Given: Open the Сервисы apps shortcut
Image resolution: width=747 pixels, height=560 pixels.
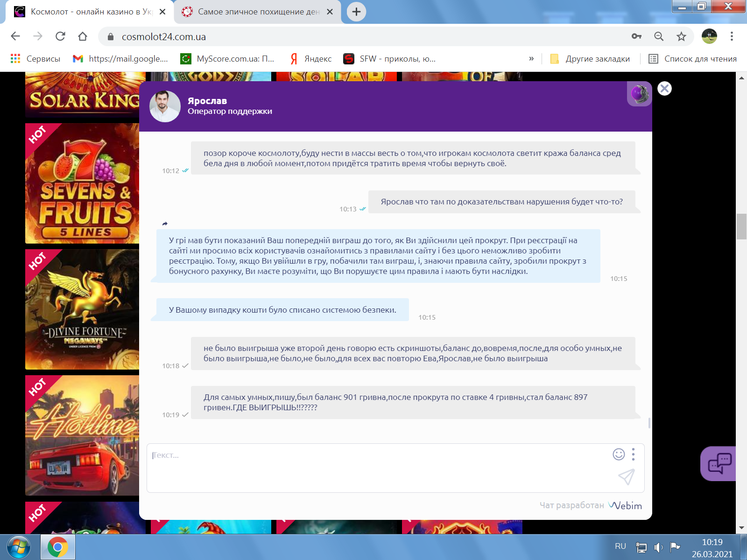Looking at the screenshot, I should point(35,59).
